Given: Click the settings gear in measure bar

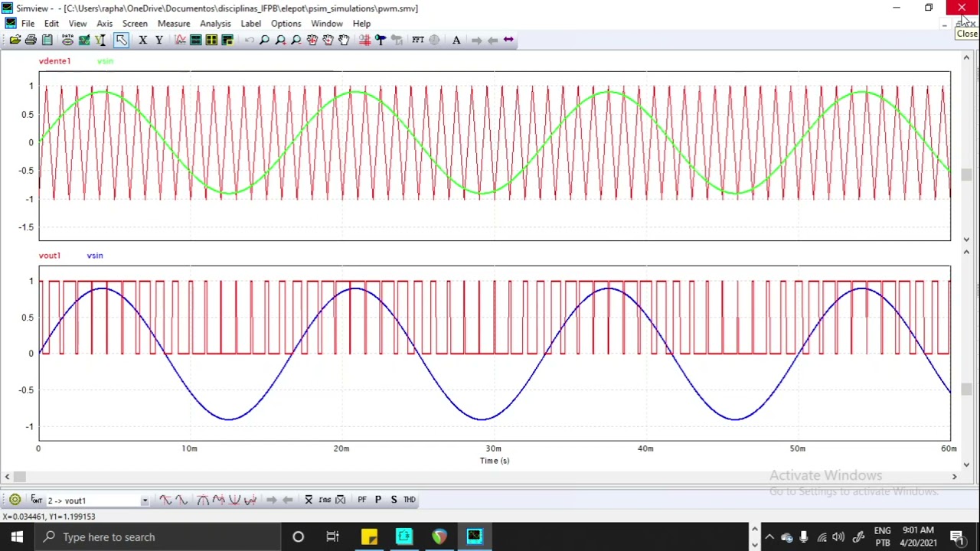Looking at the screenshot, I should [15, 500].
